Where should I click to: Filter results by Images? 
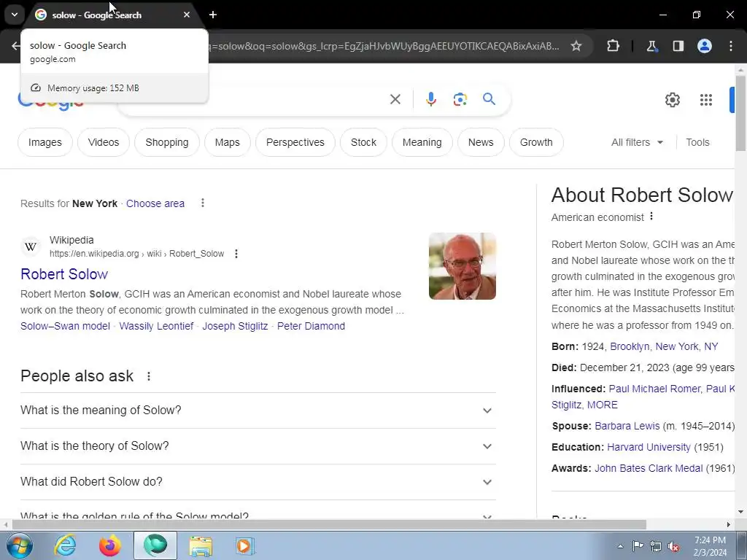click(44, 142)
